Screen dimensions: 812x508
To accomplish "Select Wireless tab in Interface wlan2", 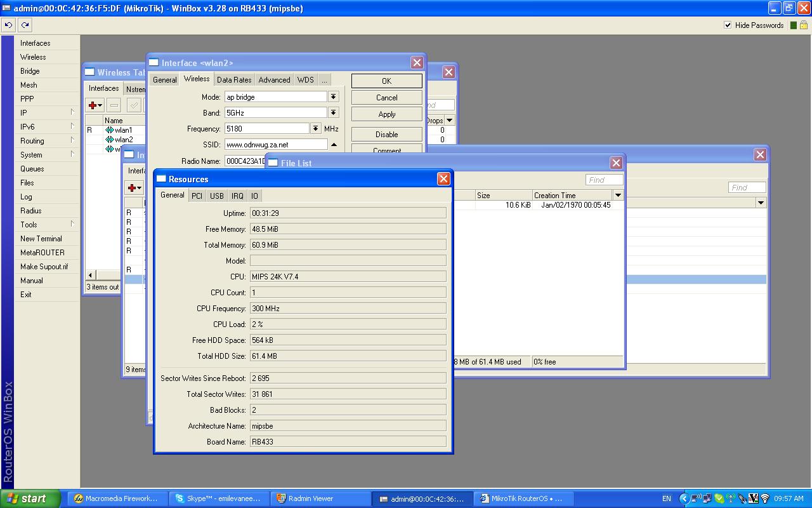I will tap(197, 79).
